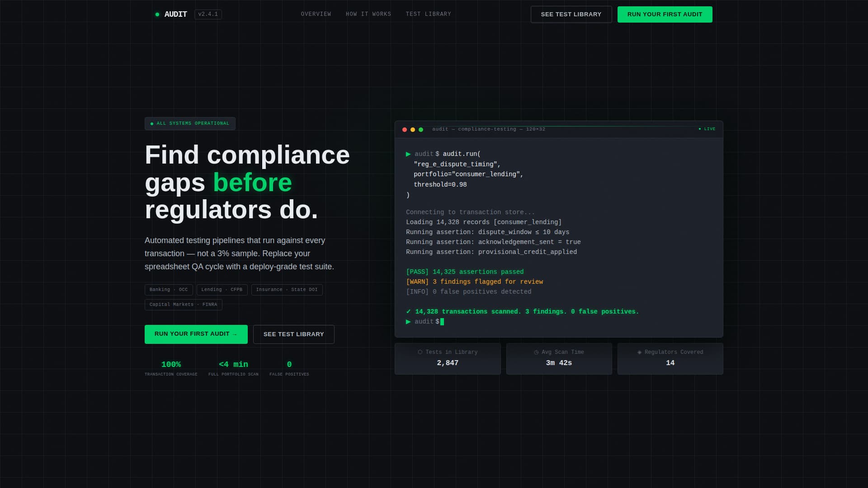
Task: Click [PASS] 14,325 assertions passed line
Action: point(465,272)
